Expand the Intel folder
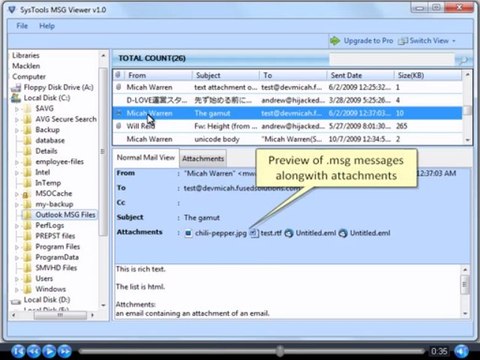The image size is (480, 360). pyautogui.click(x=17, y=173)
